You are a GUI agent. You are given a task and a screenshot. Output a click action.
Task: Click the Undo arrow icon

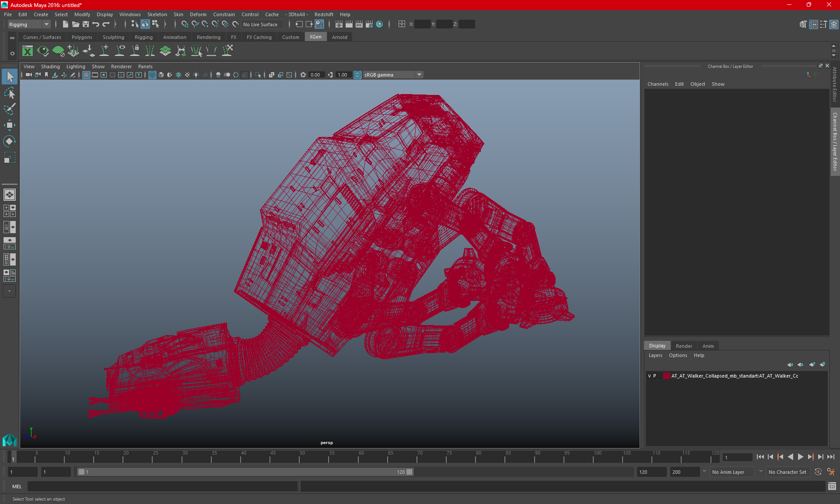click(x=96, y=24)
